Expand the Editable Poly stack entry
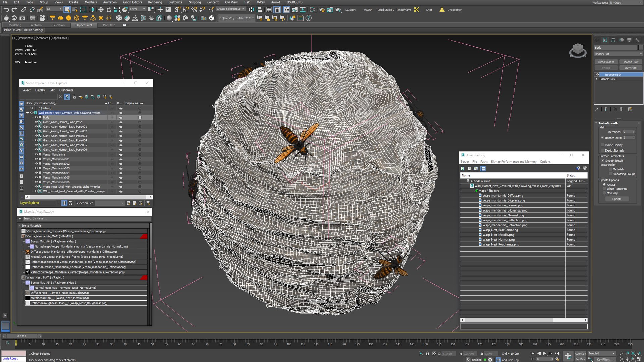 point(597,79)
